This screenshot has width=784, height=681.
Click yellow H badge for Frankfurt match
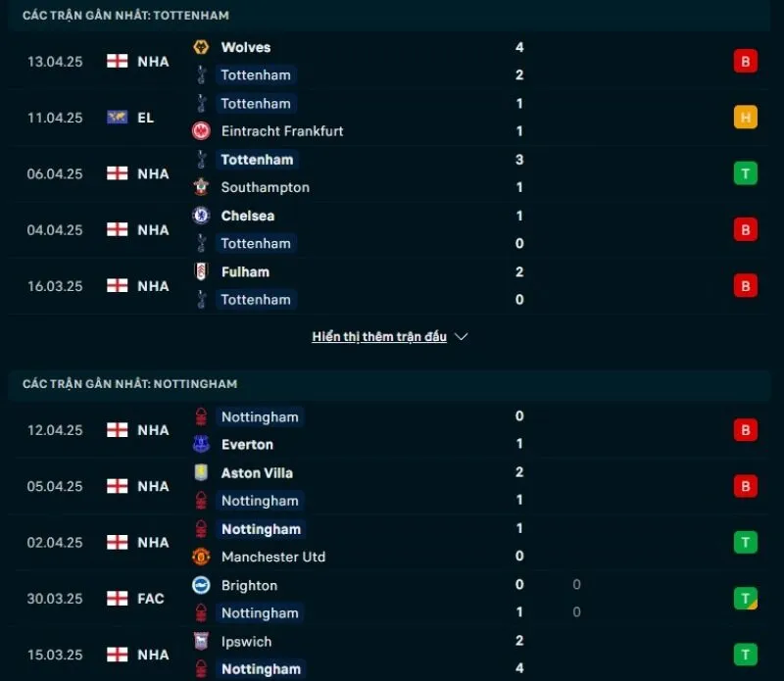tap(746, 118)
